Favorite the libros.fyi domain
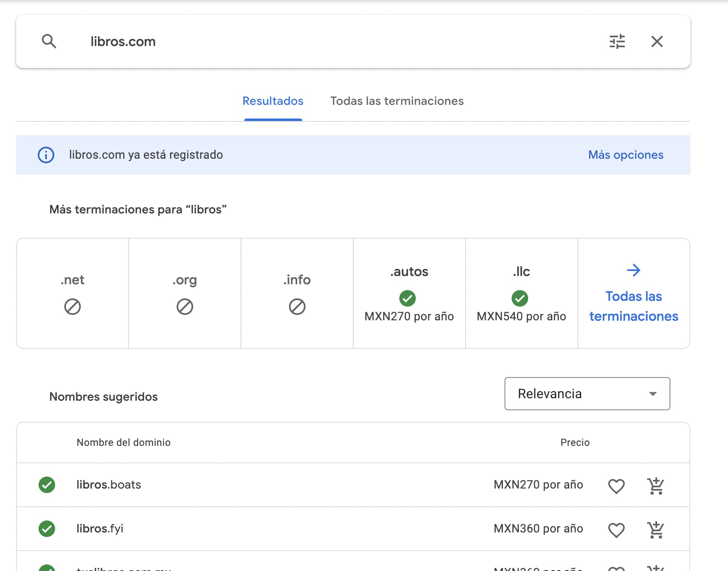The image size is (728, 571). [x=616, y=529]
